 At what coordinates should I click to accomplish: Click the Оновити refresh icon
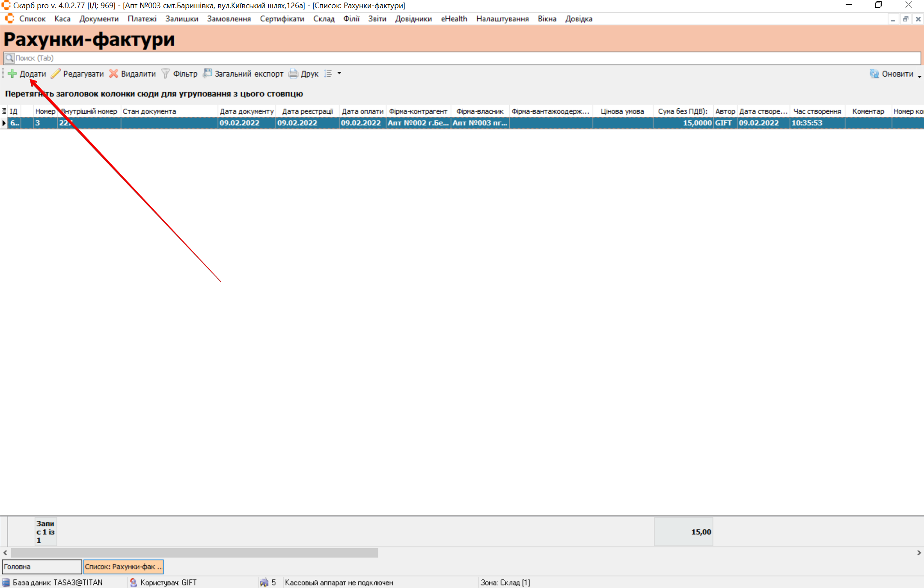pyautogui.click(x=874, y=74)
